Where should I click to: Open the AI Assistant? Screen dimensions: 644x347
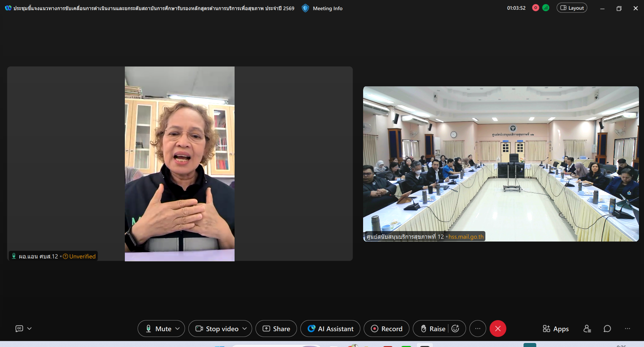(x=330, y=329)
